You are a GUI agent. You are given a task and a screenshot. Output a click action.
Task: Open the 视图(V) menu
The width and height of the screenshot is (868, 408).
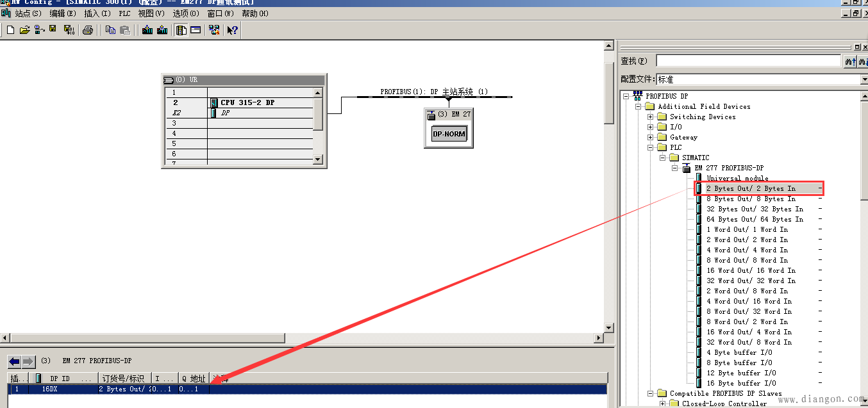pos(151,13)
